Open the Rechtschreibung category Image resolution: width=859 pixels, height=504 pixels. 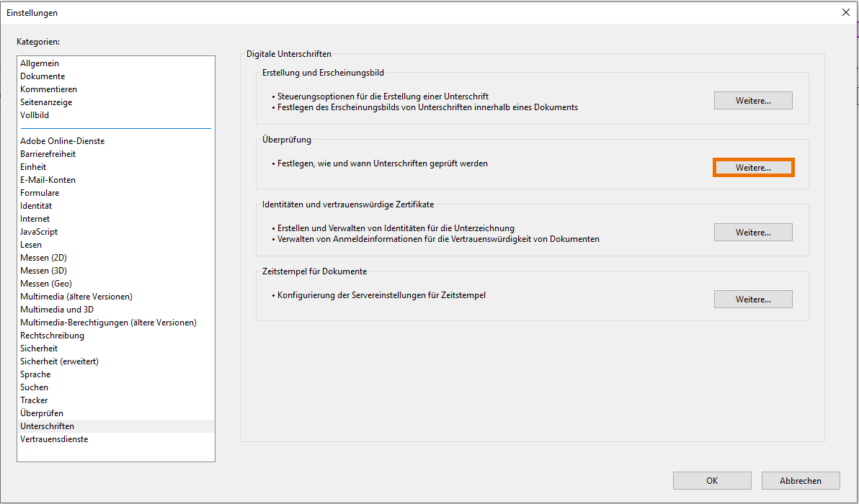(x=52, y=336)
